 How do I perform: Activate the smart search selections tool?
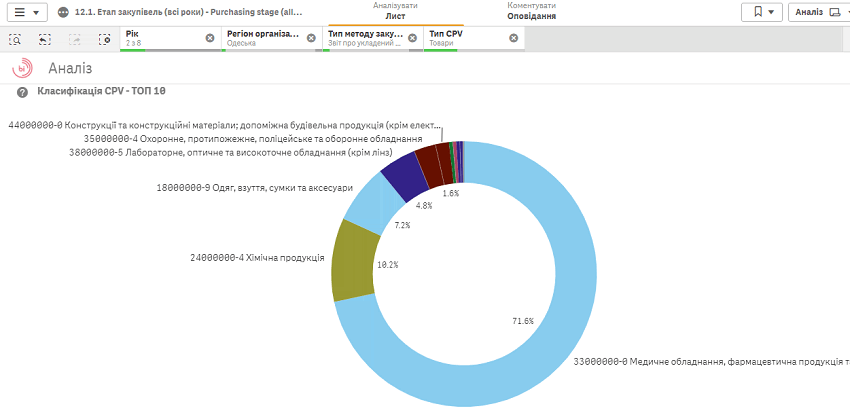tap(15, 39)
